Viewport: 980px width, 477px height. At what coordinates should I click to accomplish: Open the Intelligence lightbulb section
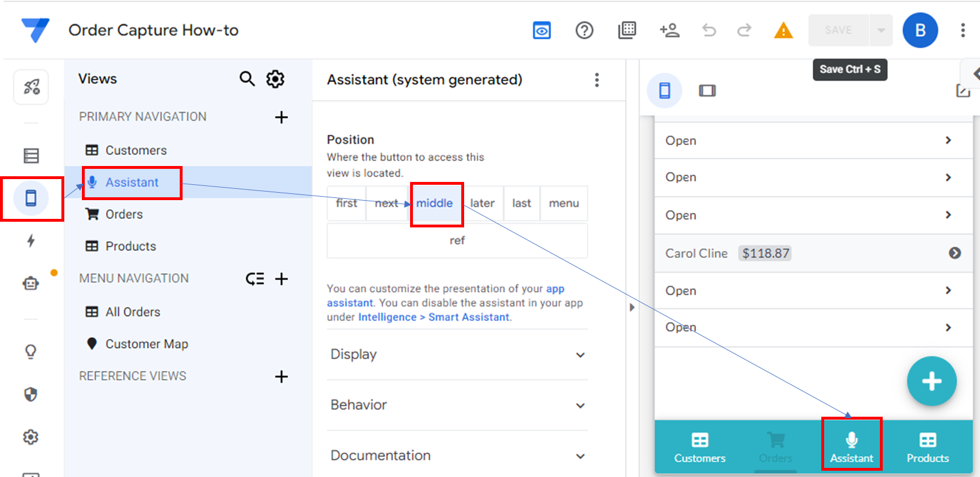31,351
